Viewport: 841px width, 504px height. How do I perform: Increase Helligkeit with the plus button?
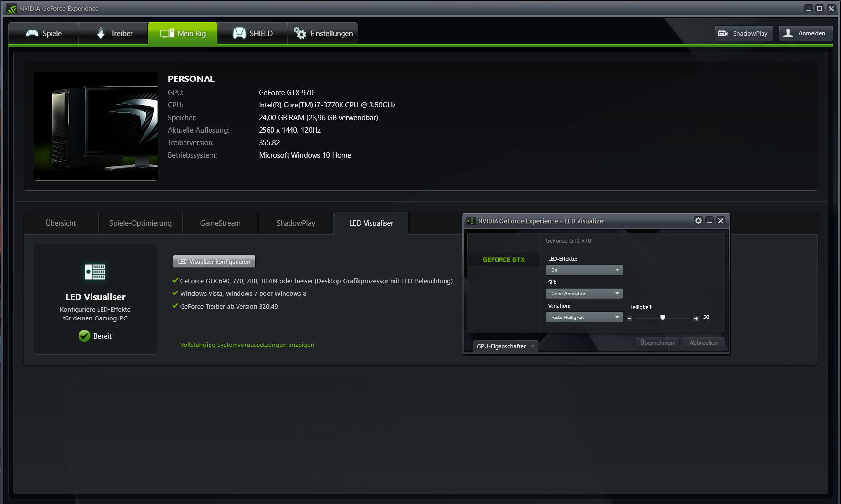(696, 318)
